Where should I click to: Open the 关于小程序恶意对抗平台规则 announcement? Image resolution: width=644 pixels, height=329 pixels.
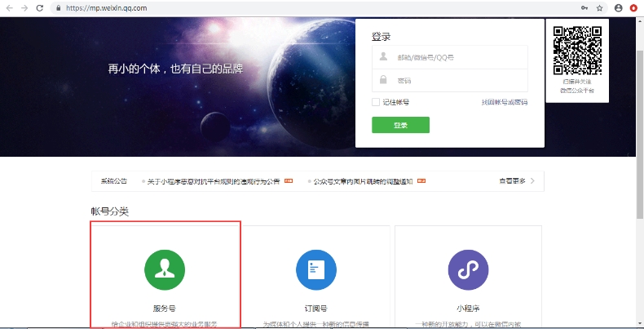(x=214, y=181)
